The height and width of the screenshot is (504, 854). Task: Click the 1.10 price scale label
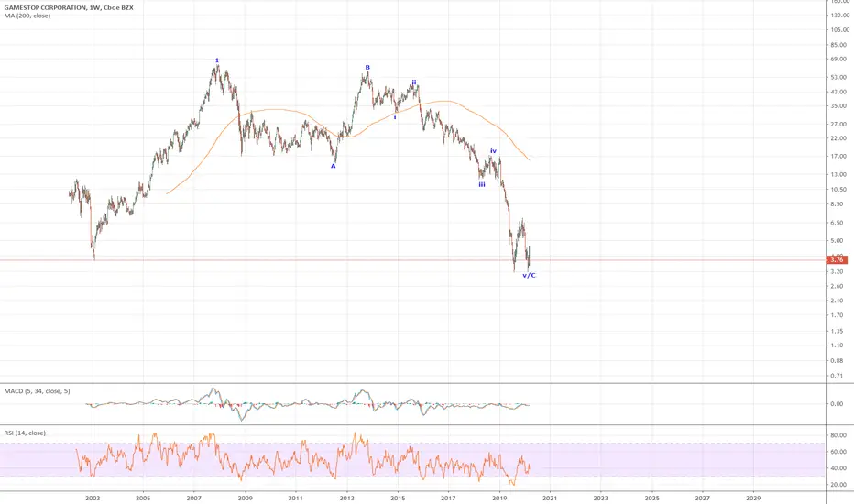838,345
